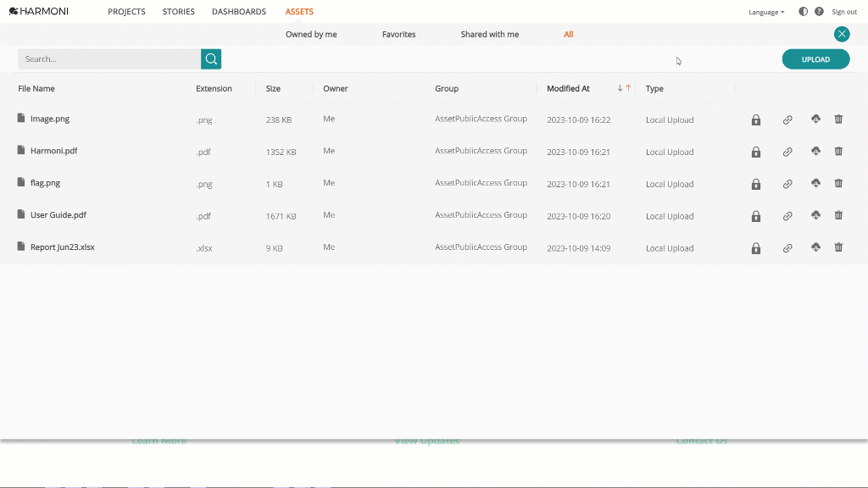Download flag.png using cloud icon
This screenshot has width=868, height=488.
click(815, 183)
